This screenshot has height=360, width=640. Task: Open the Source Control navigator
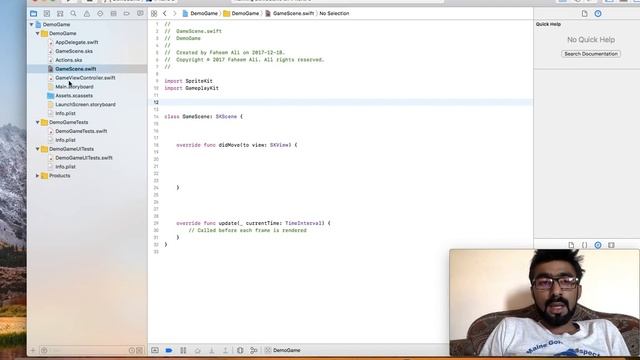tap(47, 13)
